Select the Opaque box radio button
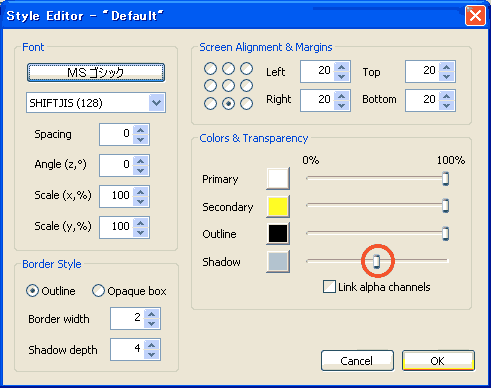The width and height of the screenshot is (491, 388). (x=98, y=291)
